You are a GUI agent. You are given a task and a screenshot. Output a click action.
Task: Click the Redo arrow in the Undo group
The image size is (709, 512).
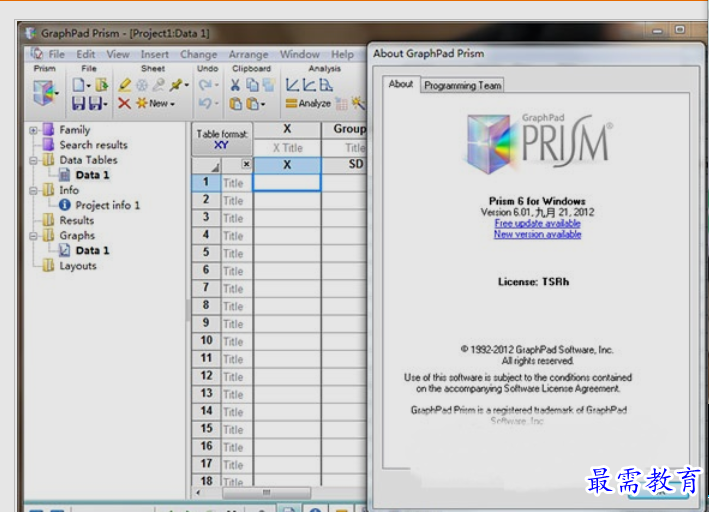click(205, 85)
